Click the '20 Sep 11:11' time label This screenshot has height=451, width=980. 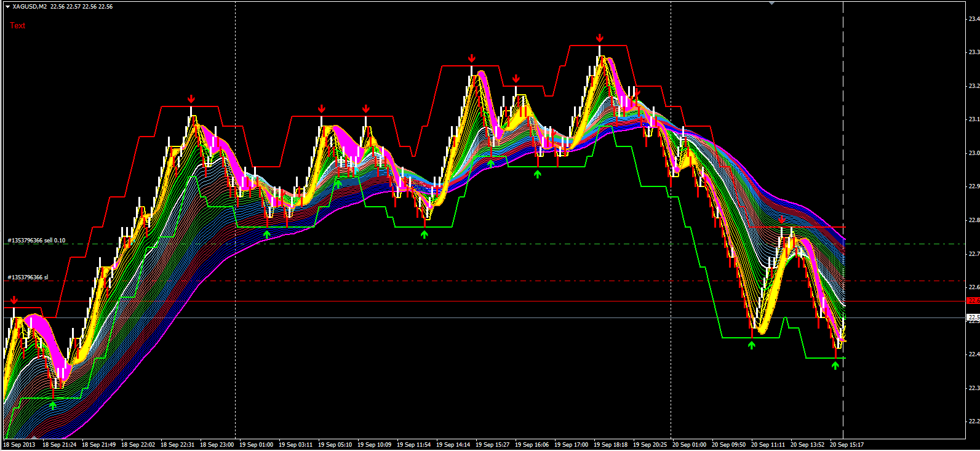(x=768, y=444)
